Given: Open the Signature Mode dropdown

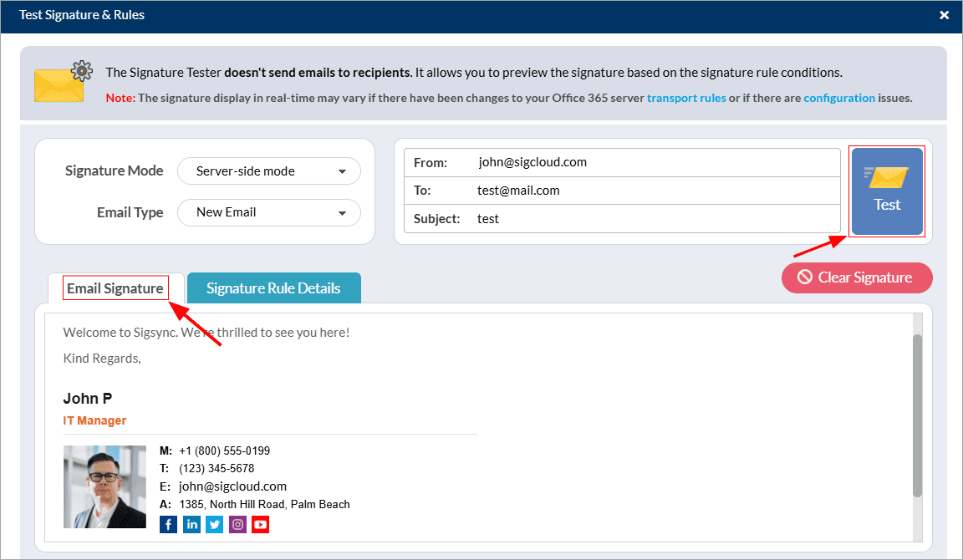Looking at the screenshot, I should point(268,171).
